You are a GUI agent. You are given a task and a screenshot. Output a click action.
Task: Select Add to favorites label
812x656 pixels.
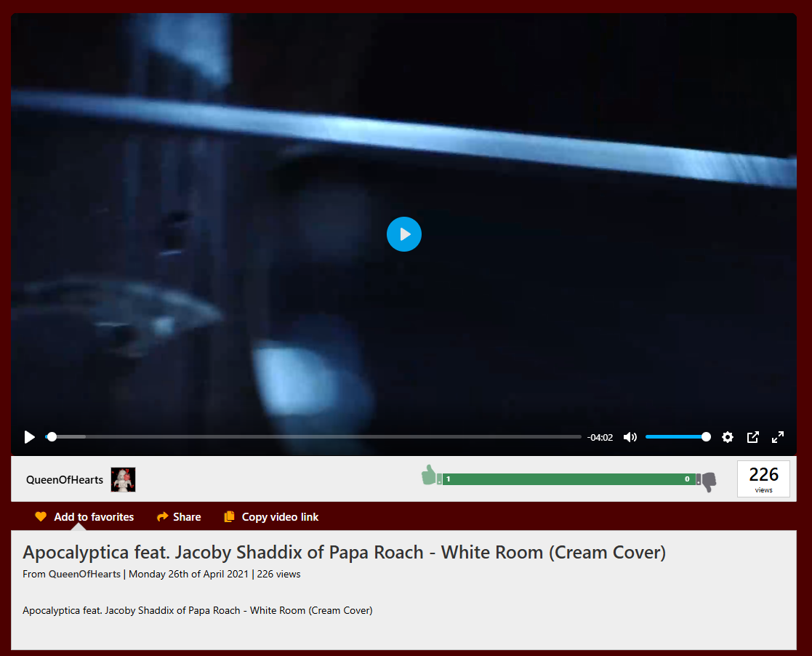pos(94,517)
